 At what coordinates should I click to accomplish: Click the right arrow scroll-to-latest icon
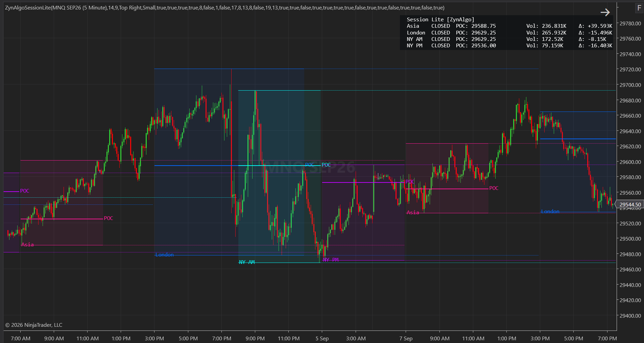coord(605,13)
